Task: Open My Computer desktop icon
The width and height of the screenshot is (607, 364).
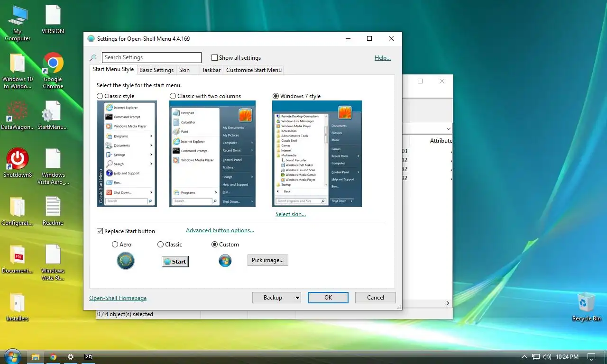Action: pyautogui.click(x=18, y=23)
